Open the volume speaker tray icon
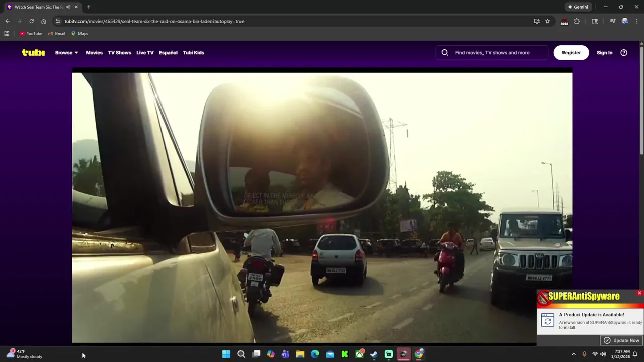This screenshot has width=644, height=362. (603, 354)
